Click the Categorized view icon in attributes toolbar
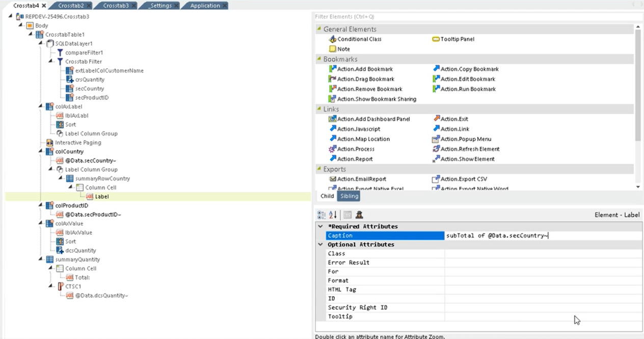This screenshot has height=339, width=644. coord(321,215)
